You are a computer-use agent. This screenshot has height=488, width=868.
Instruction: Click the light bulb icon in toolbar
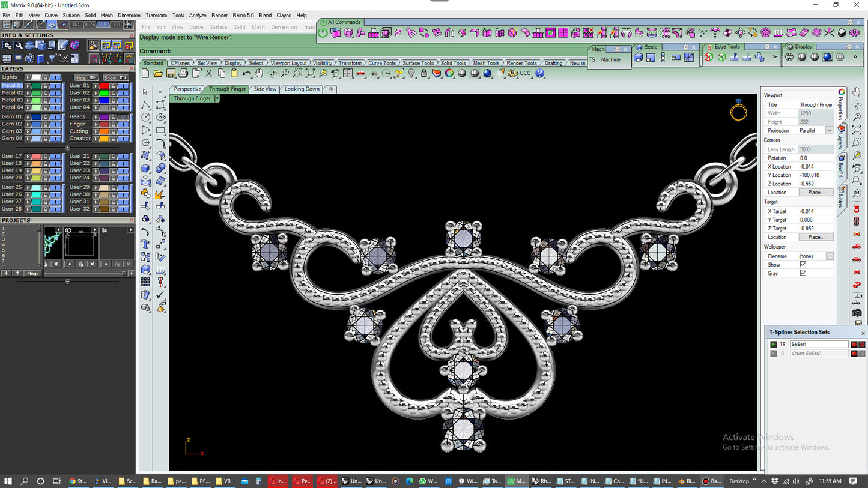point(411,73)
